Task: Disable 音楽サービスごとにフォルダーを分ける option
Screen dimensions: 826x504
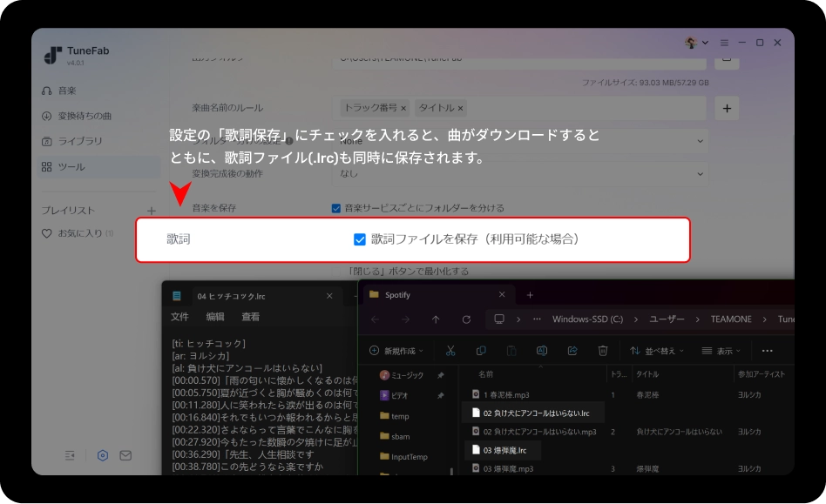Action: [x=334, y=207]
